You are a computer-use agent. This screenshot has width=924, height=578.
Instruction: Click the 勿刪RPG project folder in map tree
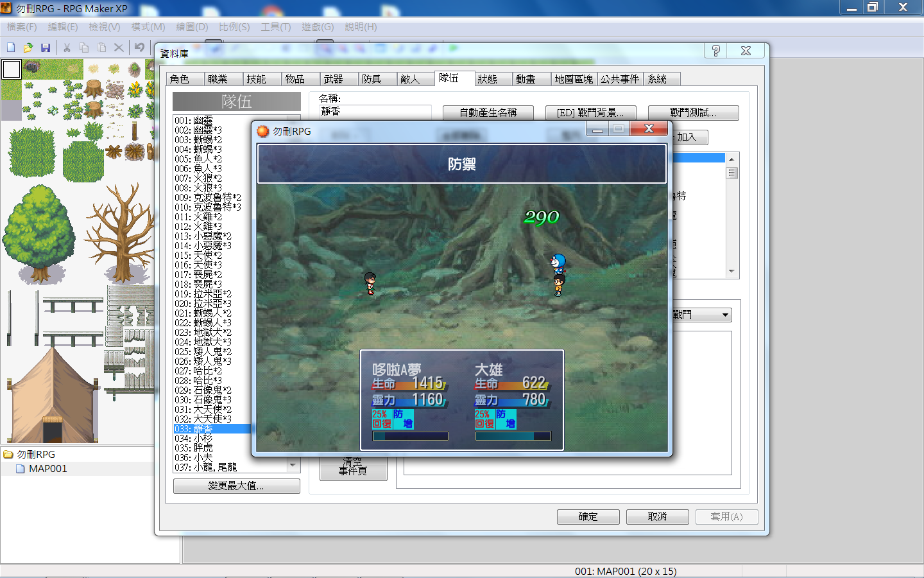(x=30, y=455)
